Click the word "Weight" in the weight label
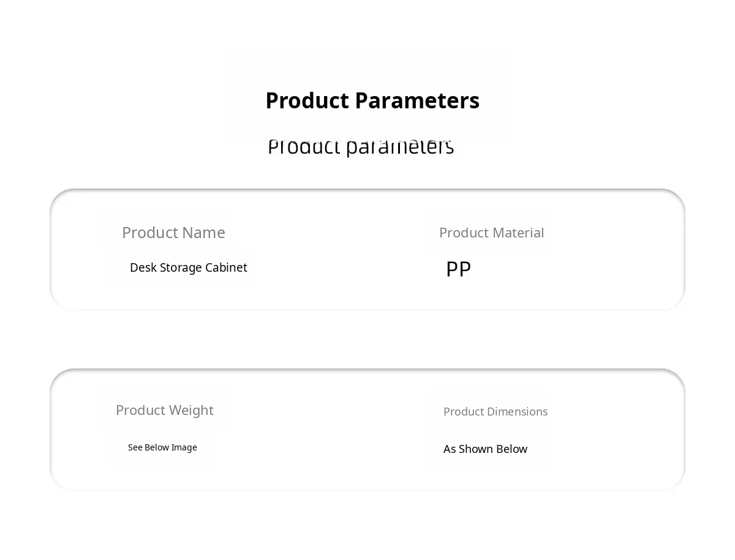 pyautogui.click(x=190, y=410)
